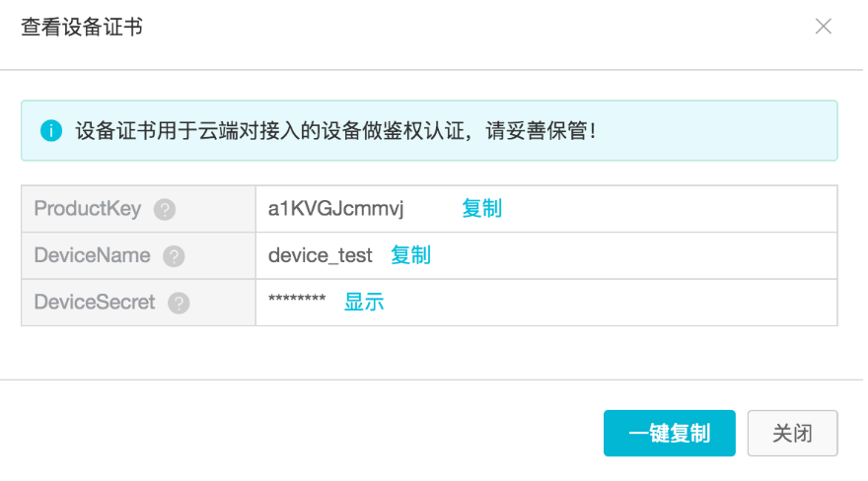868x481 pixels.
Task: Click the help icon next to ProductKey
Action: [x=165, y=209]
